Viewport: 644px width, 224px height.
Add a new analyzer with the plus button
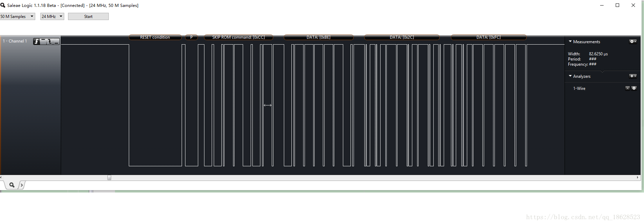(x=633, y=76)
